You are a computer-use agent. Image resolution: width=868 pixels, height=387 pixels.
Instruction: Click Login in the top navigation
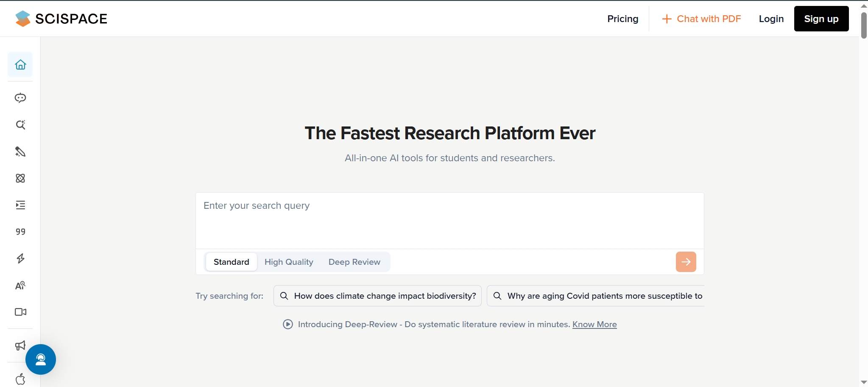tap(771, 19)
